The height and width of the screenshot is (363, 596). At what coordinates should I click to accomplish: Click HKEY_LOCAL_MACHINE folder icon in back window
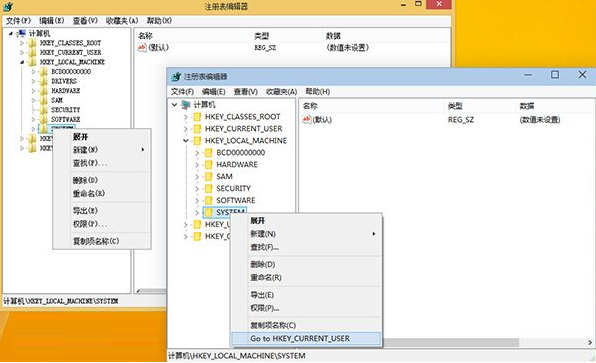point(33,62)
